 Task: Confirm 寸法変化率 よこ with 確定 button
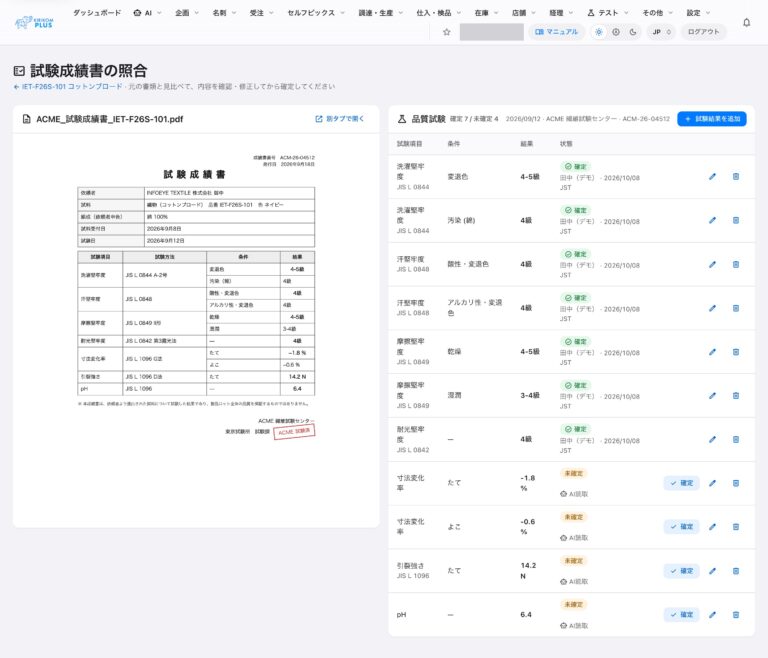point(681,527)
